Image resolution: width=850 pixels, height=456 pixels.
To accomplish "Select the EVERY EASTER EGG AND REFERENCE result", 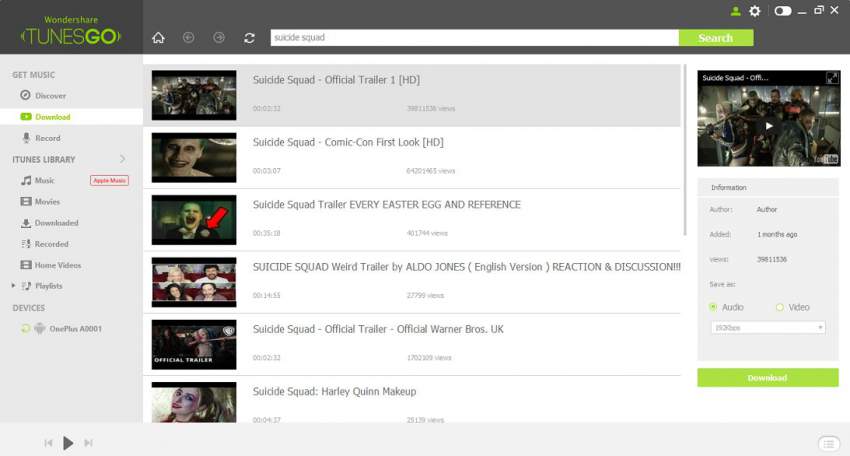I will (411, 220).
